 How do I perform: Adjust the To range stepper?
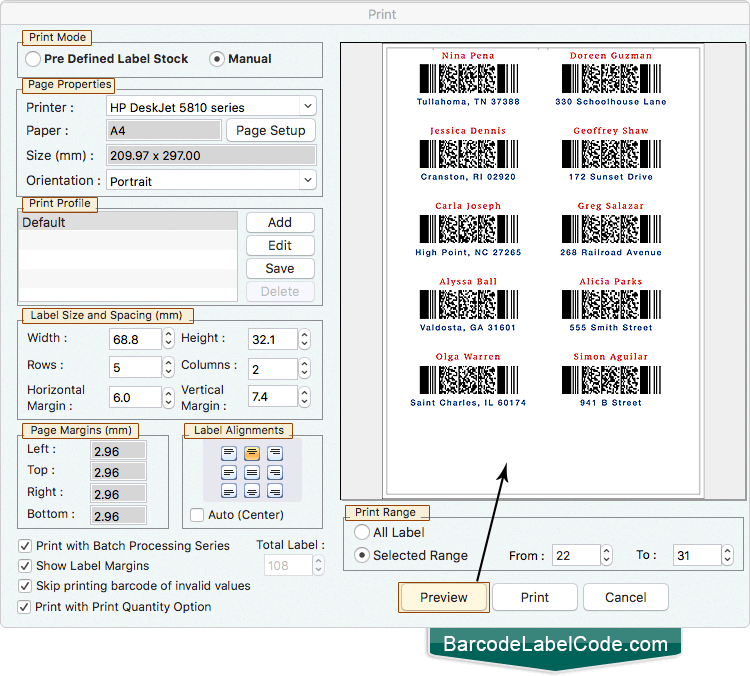(x=728, y=555)
